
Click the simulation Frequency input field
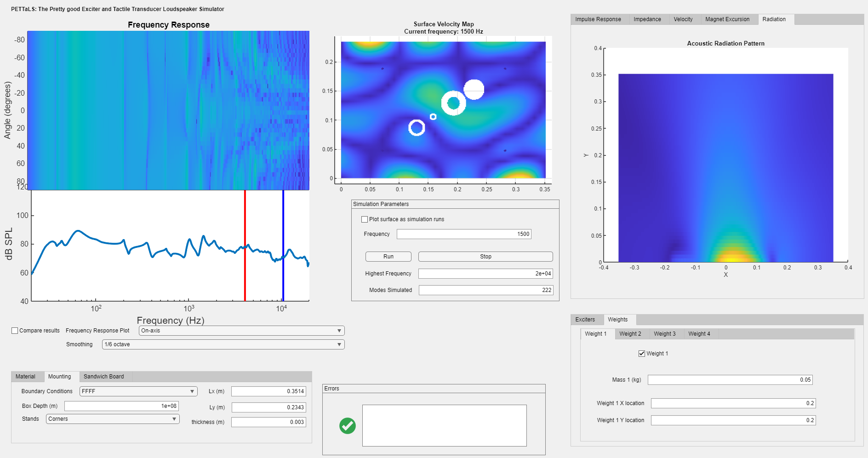(x=464, y=234)
